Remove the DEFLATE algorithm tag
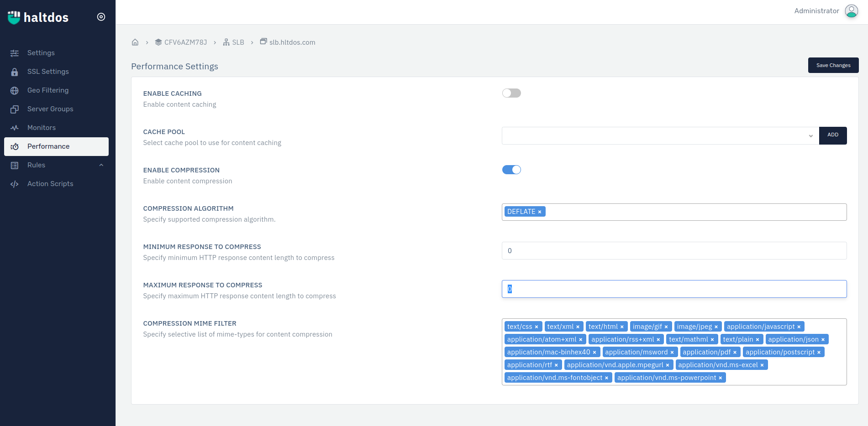The image size is (868, 426). 539,212
